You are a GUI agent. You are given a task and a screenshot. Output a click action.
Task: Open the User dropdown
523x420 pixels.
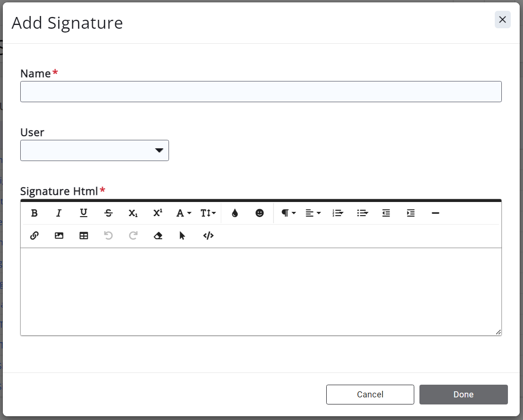click(95, 151)
